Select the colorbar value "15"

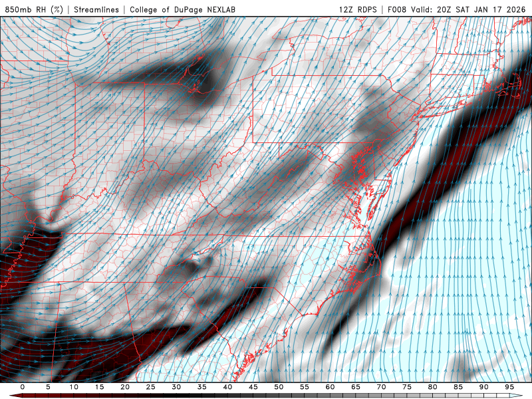tap(99, 387)
